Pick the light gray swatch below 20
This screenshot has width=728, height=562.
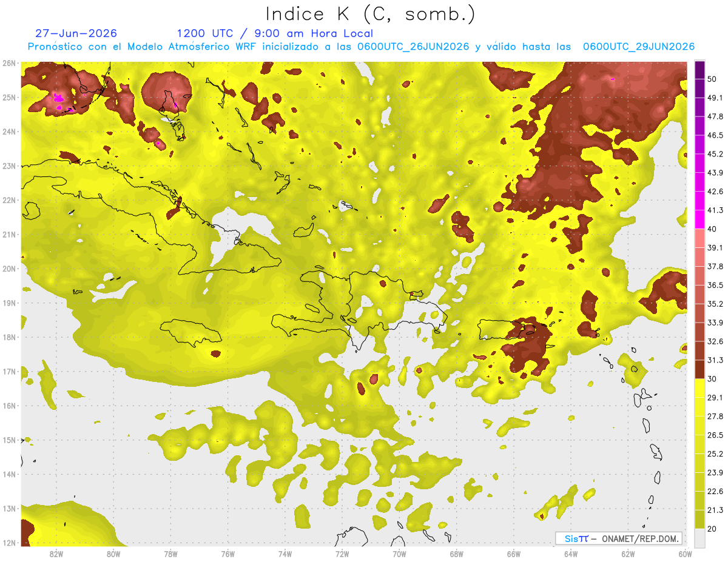[x=699, y=538]
